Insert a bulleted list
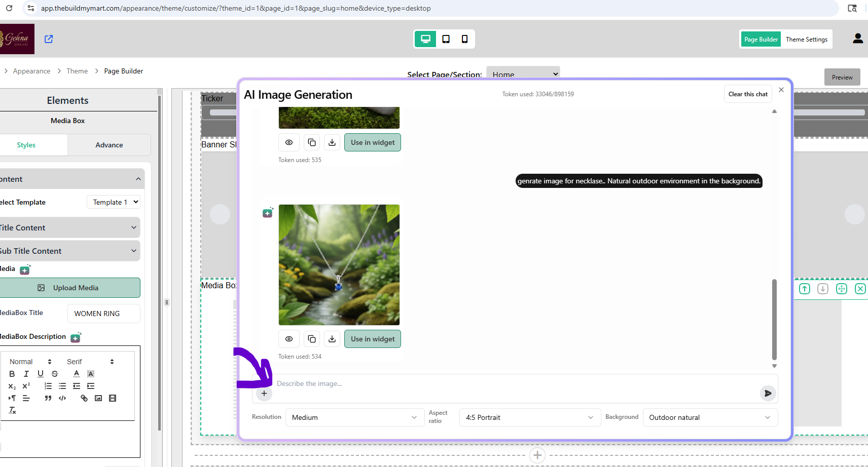This screenshot has height=467, width=868. coord(62,386)
